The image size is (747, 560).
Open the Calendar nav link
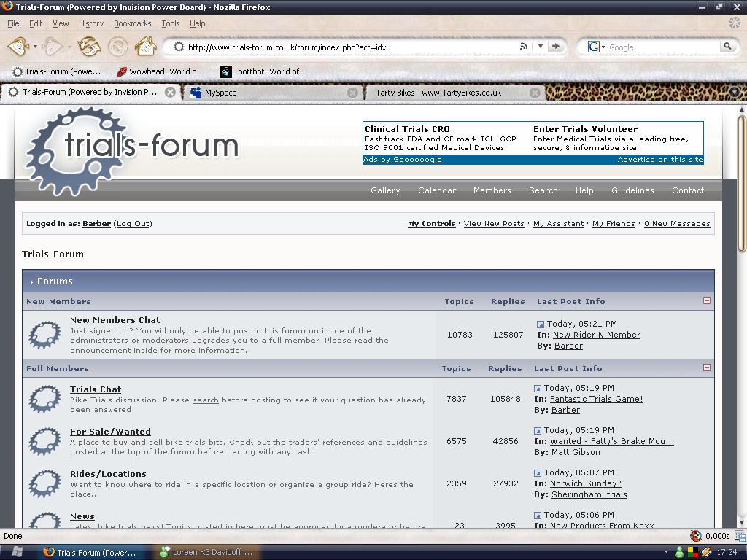[437, 190]
